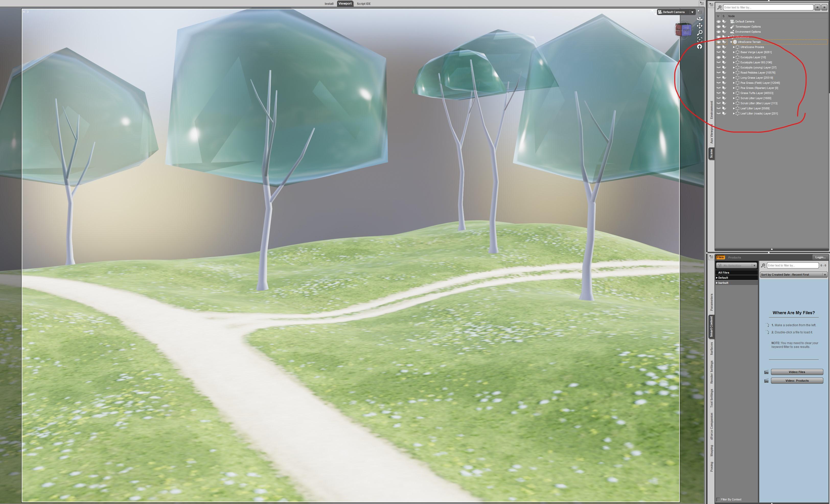Image resolution: width=830 pixels, height=504 pixels.
Task: Click the orbit camera rotate icon
Action: [700, 19]
